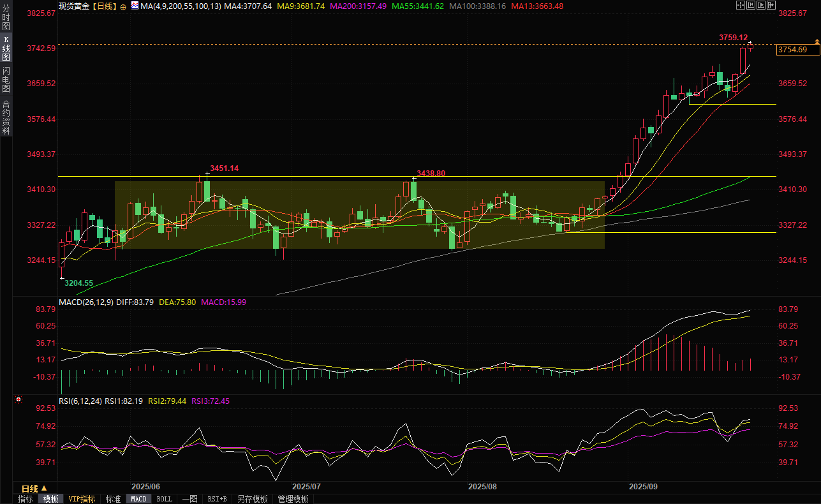Click the DEA:75.80 value
Image resolution: width=821 pixels, height=504 pixels.
tap(177, 302)
